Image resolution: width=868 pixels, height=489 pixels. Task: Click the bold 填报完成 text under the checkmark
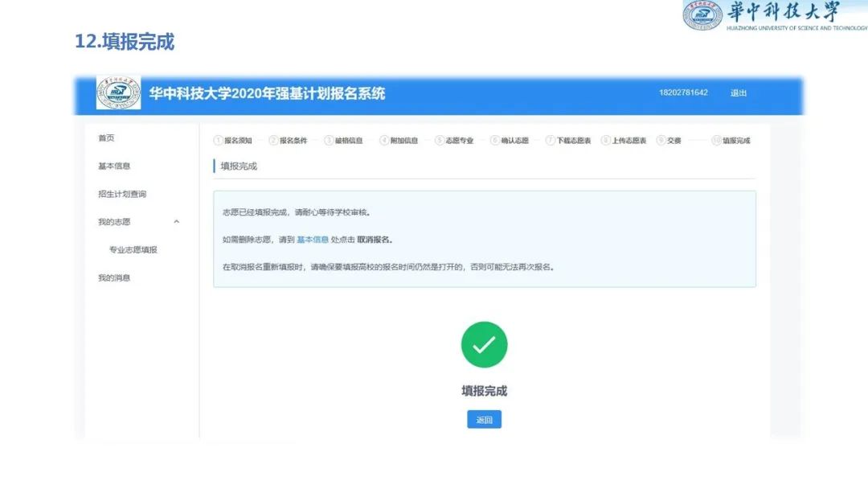point(484,391)
